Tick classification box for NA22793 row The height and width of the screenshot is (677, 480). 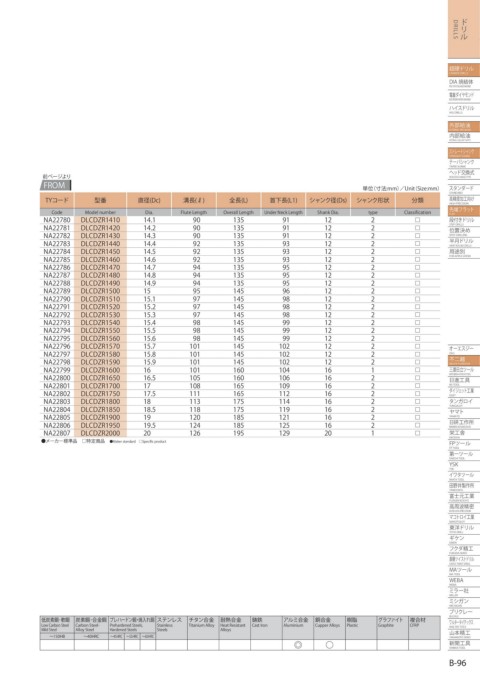click(417, 323)
